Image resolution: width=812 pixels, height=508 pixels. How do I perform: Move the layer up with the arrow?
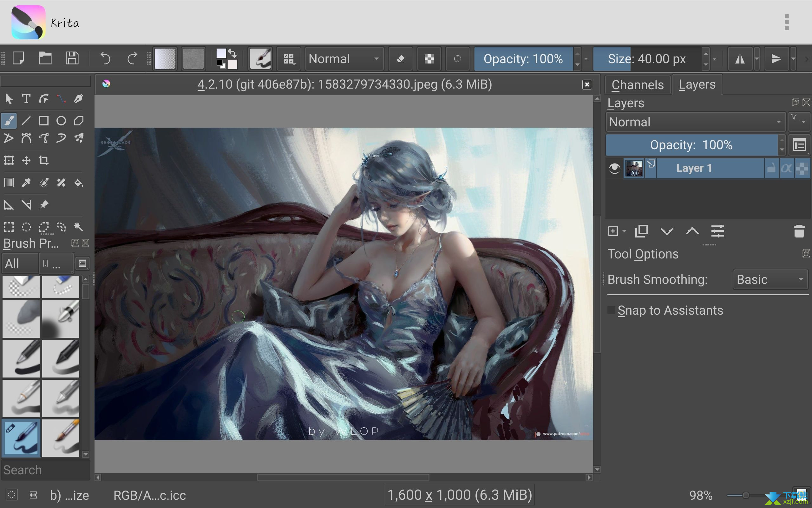[x=692, y=231]
